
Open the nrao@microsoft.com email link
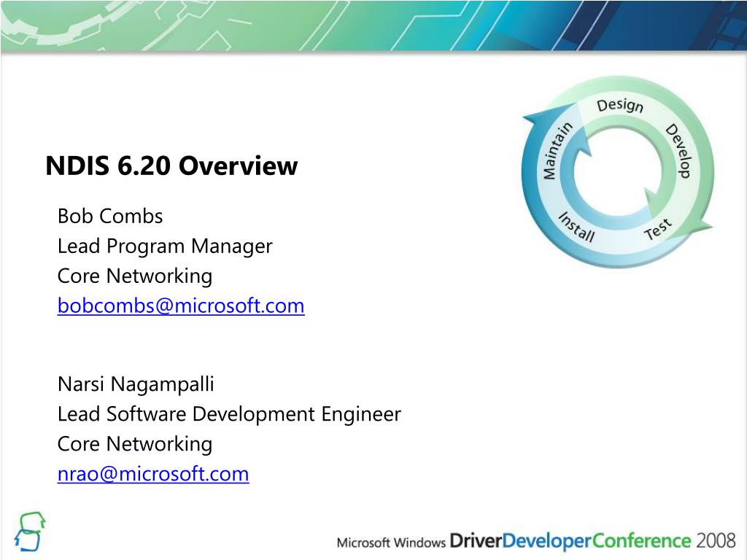[x=153, y=474]
